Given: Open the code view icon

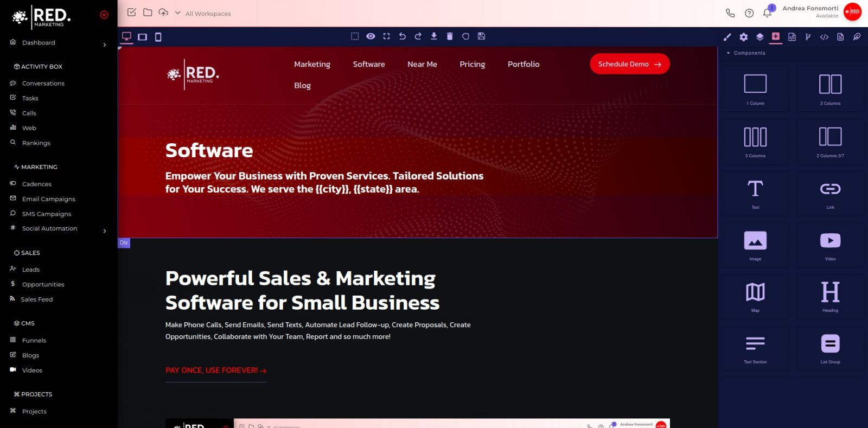Looking at the screenshot, I should 824,37.
